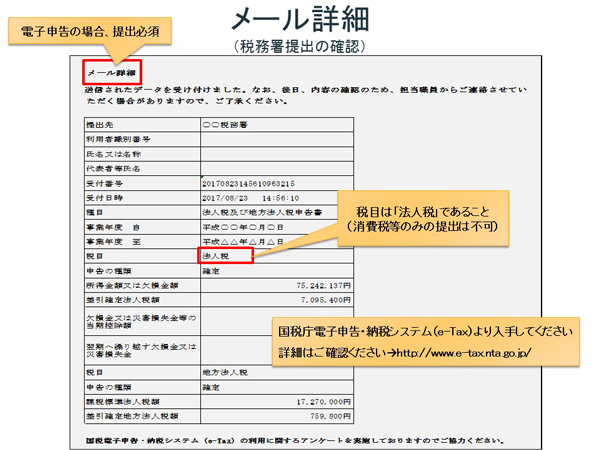The width and height of the screenshot is (600, 450).
Task: Click the orange 電子申告の場合、提出必須 callout
Action: coord(90,31)
